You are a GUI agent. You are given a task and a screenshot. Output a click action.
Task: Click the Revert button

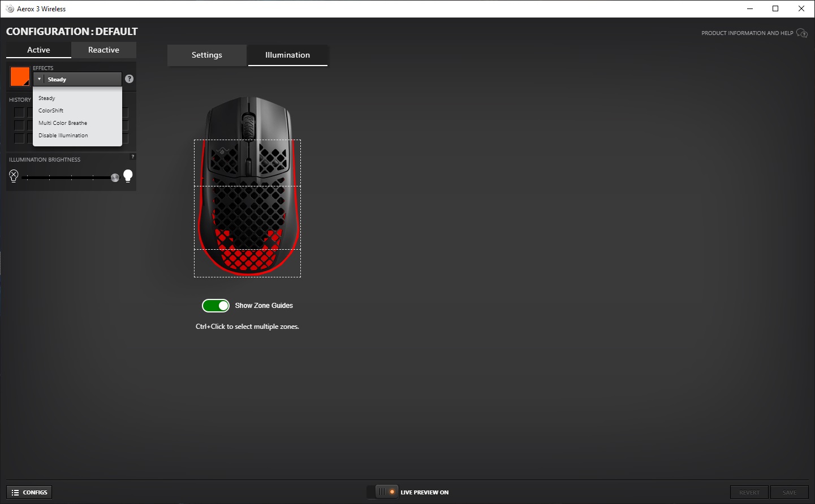point(749,493)
